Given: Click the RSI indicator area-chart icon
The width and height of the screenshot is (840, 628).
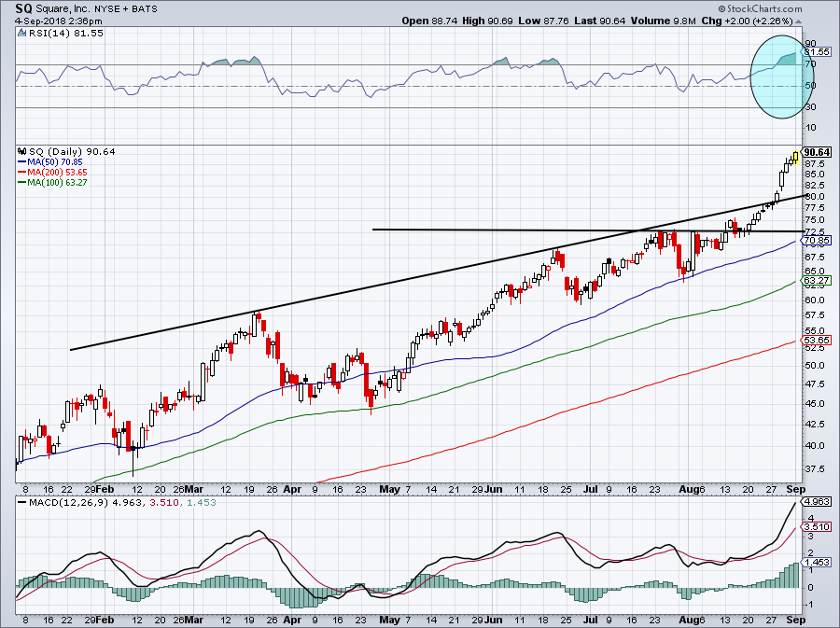Looking at the screenshot, I should [21, 33].
